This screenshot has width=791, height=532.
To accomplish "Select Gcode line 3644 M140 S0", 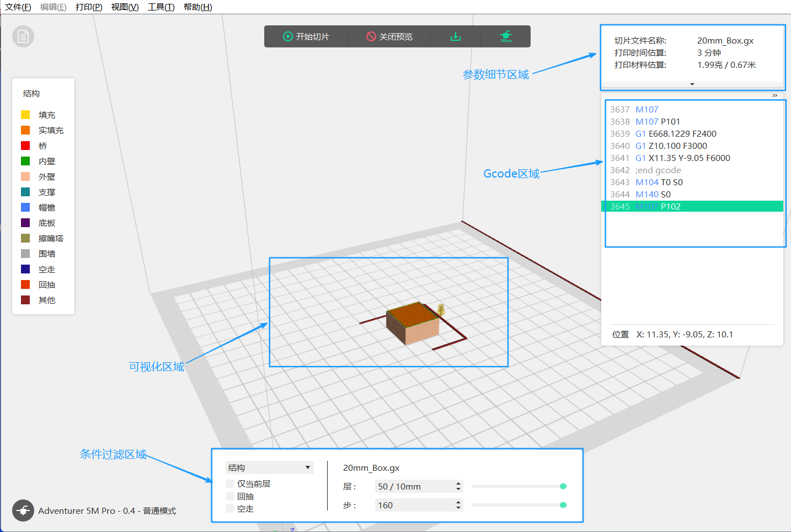I will pyautogui.click(x=692, y=194).
